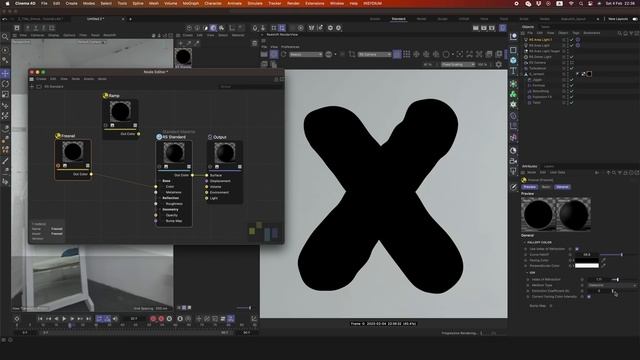Click the RenderView grid overlay icon
Viewport: 640px width, 360px height.
pos(407,54)
